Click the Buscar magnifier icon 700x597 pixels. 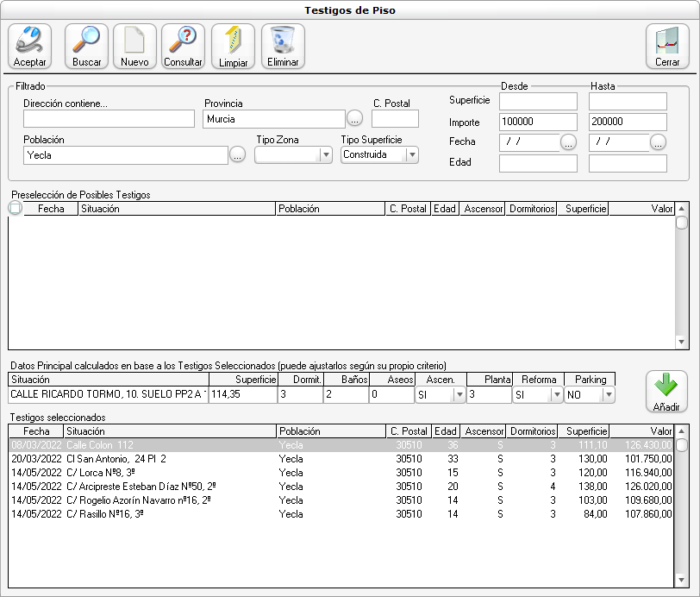tap(86, 47)
